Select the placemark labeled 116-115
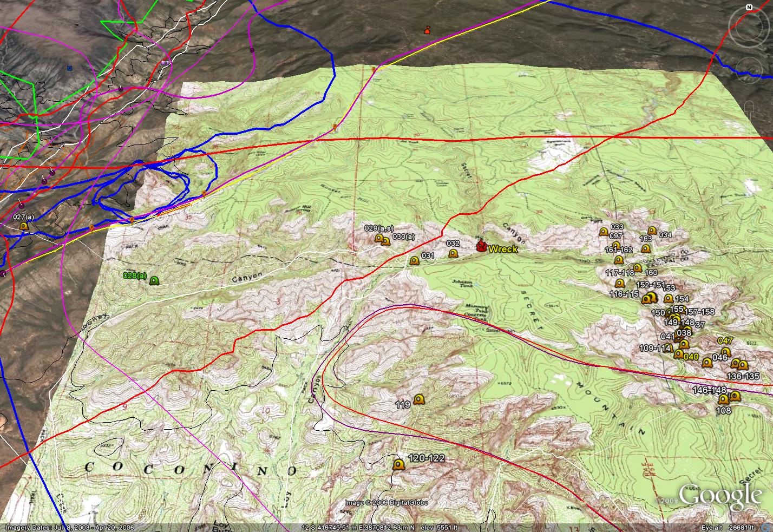The width and height of the screenshot is (773, 532). coord(620,283)
